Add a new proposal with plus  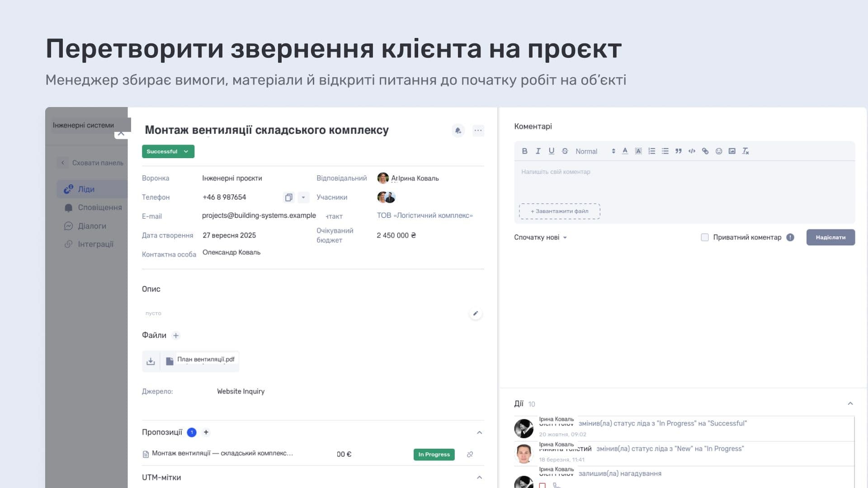pyautogui.click(x=206, y=432)
